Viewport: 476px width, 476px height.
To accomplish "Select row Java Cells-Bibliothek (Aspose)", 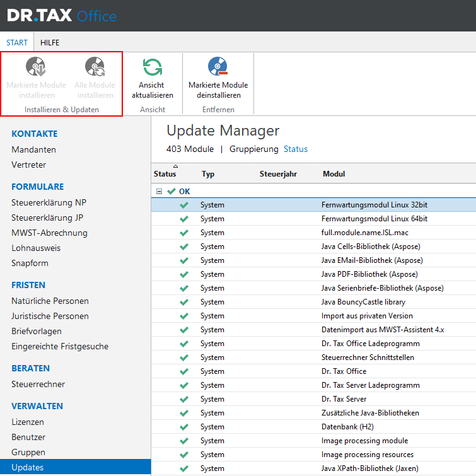I will 313,247.
